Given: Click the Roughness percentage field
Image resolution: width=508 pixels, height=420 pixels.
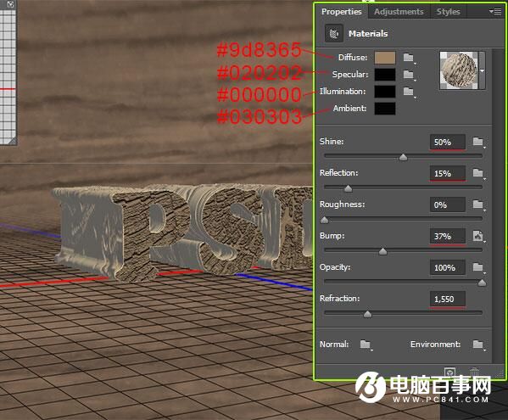Looking at the screenshot, I should [x=448, y=204].
